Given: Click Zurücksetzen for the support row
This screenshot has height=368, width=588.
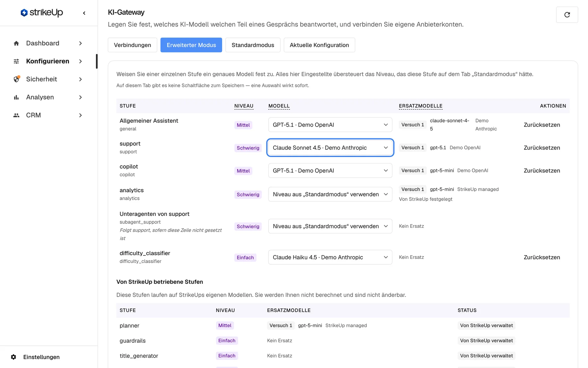Looking at the screenshot, I should pos(542,148).
